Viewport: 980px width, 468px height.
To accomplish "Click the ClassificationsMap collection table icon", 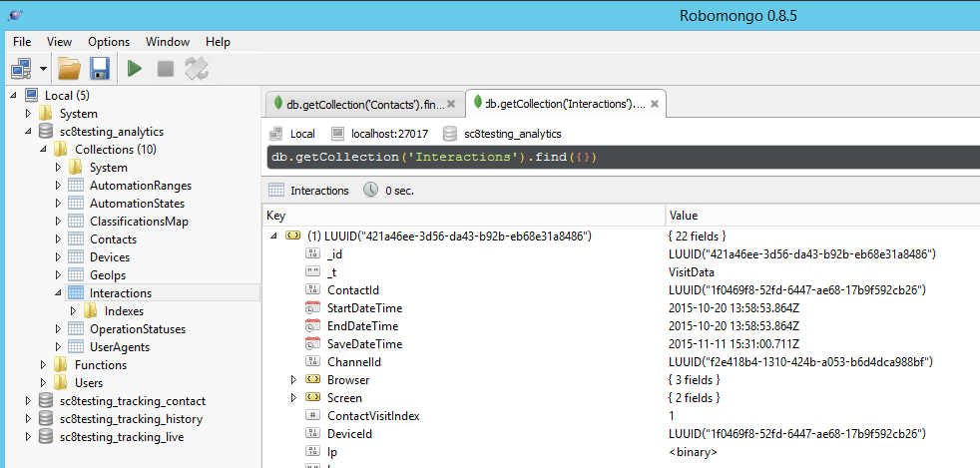I will click(x=76, y=222).
